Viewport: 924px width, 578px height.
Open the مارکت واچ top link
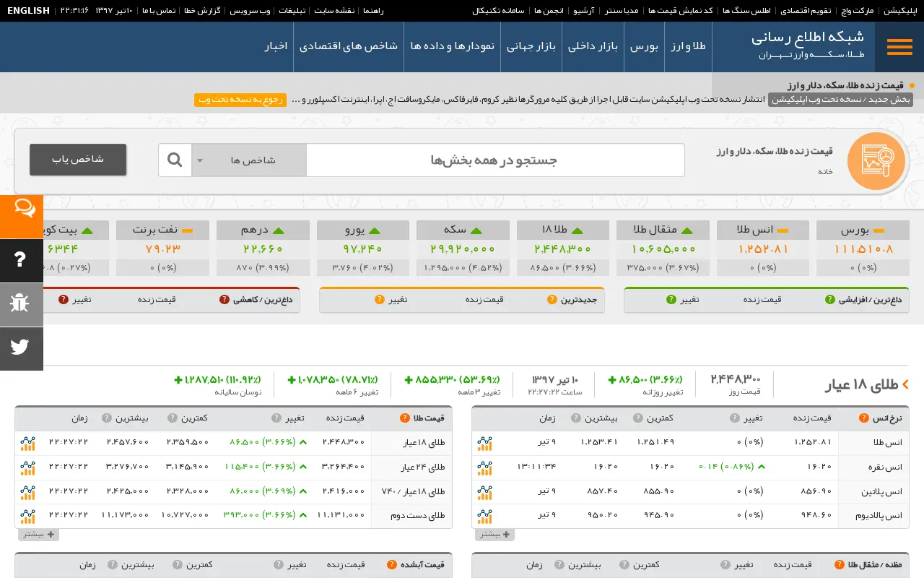(x=858, y=11)
